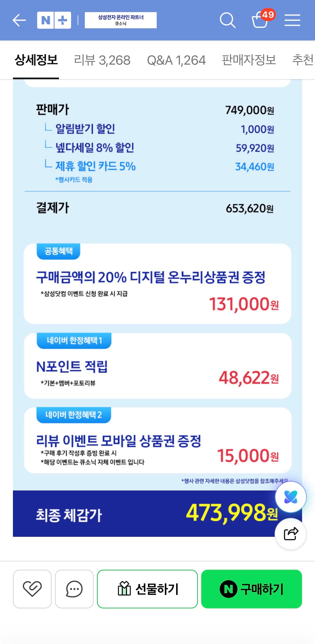This screenshot has width=315, height=644.
Task: Tap the 최종 체감가 473,998원 banner
Action: 157,513
